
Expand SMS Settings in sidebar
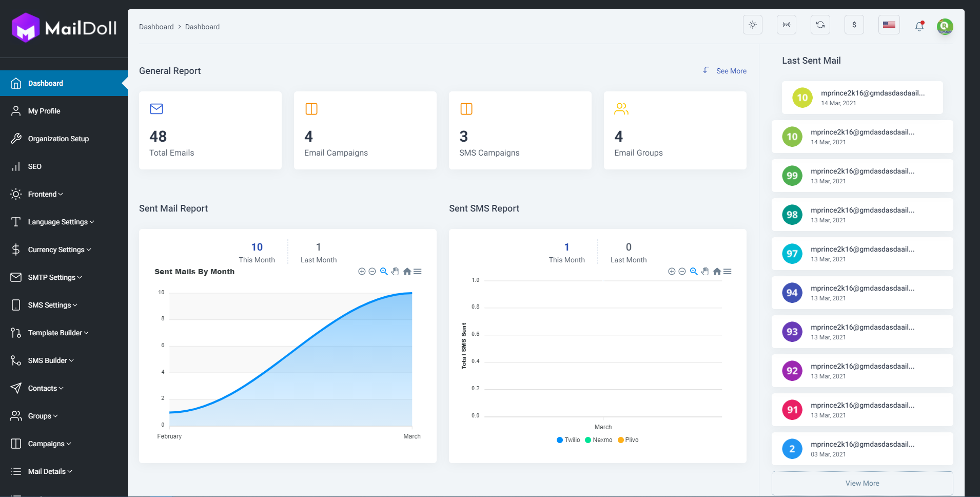pos(64,305)
